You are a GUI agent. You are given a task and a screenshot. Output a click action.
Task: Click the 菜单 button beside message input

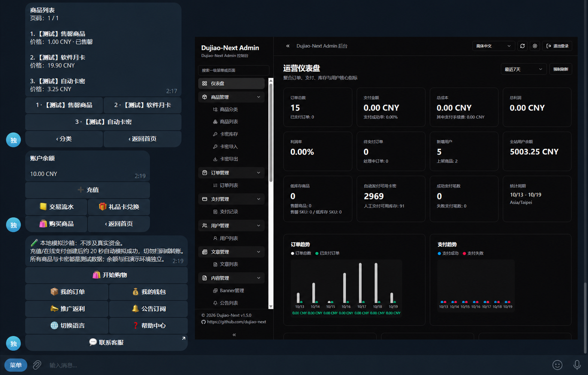pos(16,365)
